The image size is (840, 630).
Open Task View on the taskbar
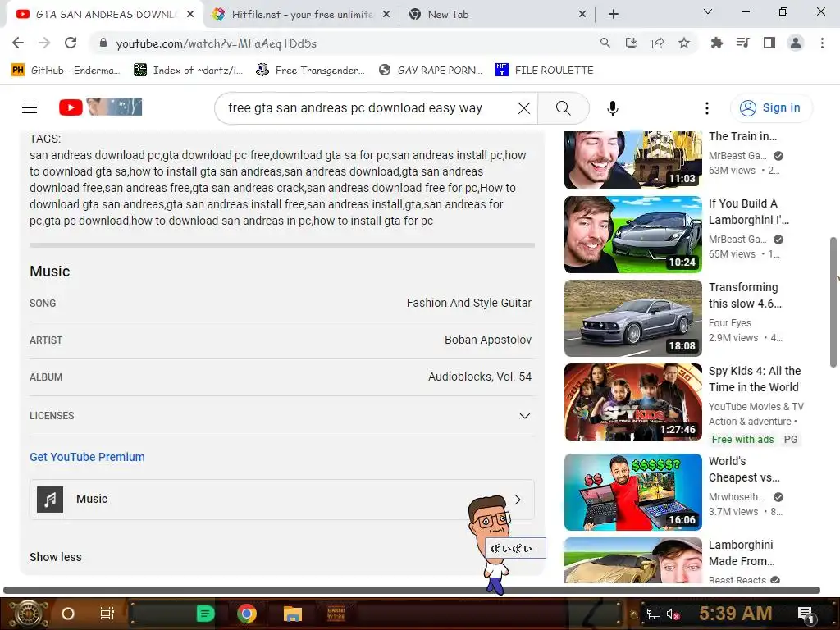107,614
